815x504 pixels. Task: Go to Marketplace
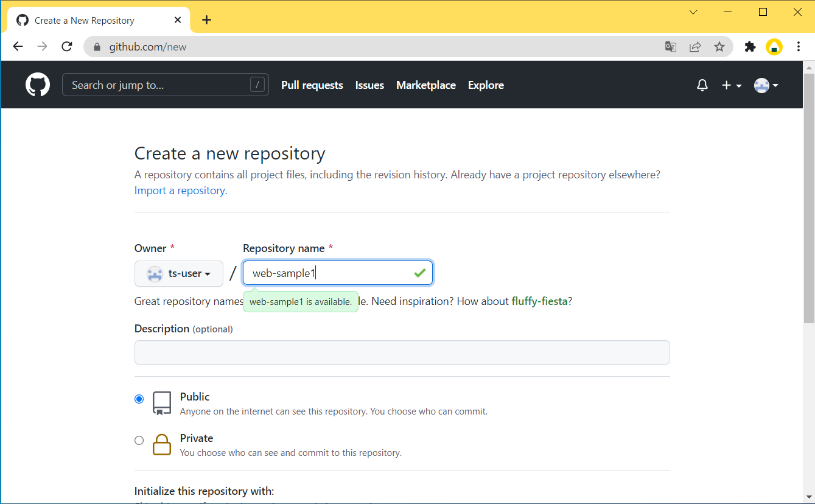[426, 85]
